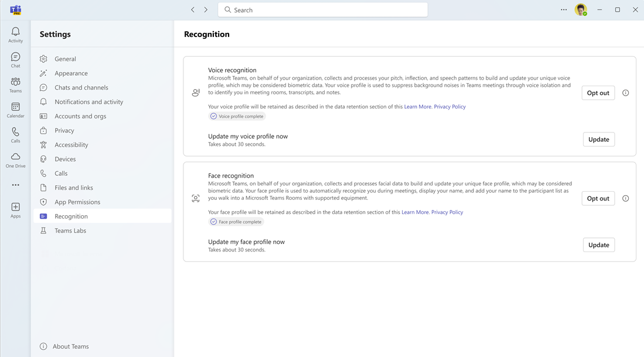Click the Privacy lock icon
The width and height of the screenshot is (644, 357).
[43, 131]
